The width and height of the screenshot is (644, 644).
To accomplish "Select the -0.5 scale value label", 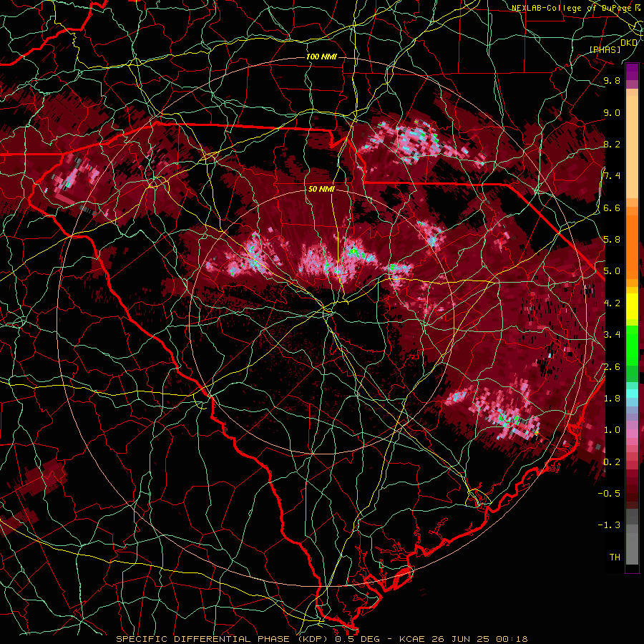I will pos(609,494).
